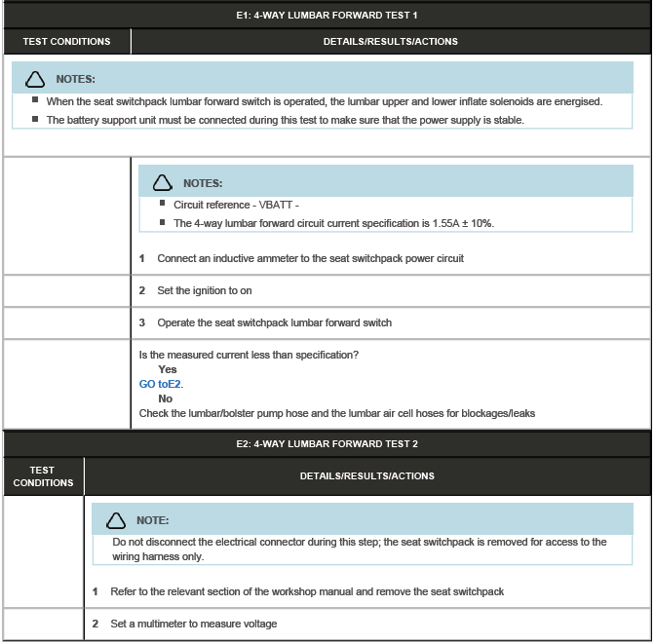
Task: Select the E1: 4-Way Lumbar Forward Test 1 heading
Action: tap(327, 16)
